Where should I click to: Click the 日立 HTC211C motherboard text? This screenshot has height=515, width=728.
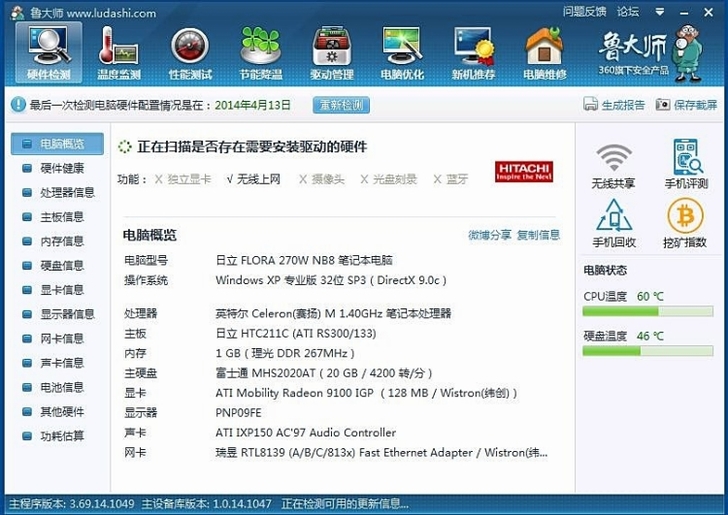point(296,333)
